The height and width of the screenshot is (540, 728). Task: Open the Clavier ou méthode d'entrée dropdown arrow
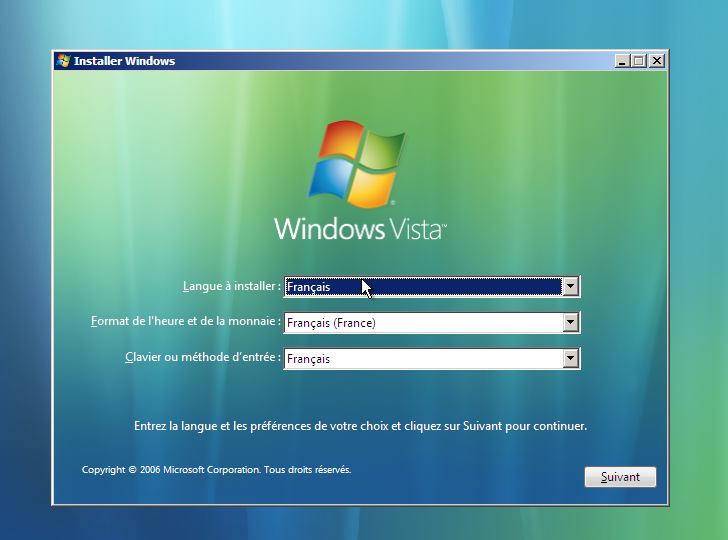[571, 358]
